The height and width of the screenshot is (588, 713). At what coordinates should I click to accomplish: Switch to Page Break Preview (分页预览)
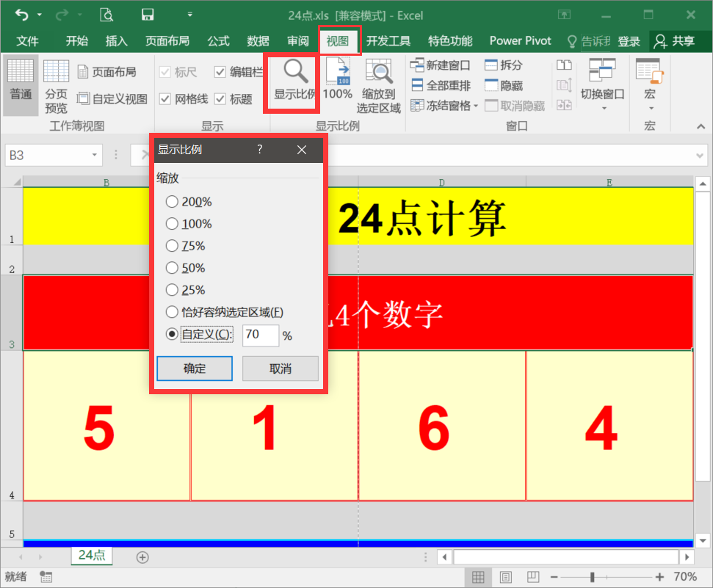point(56,87)
